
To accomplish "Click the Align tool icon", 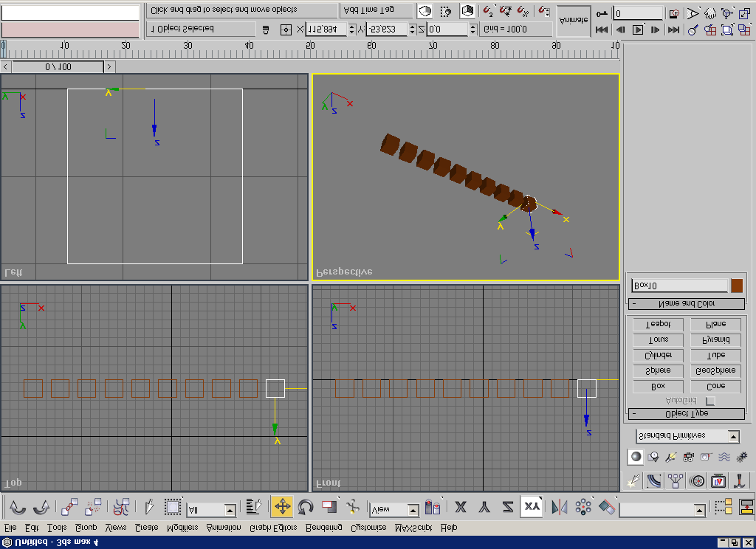I will pyautogui.click(x=607, y=507).
